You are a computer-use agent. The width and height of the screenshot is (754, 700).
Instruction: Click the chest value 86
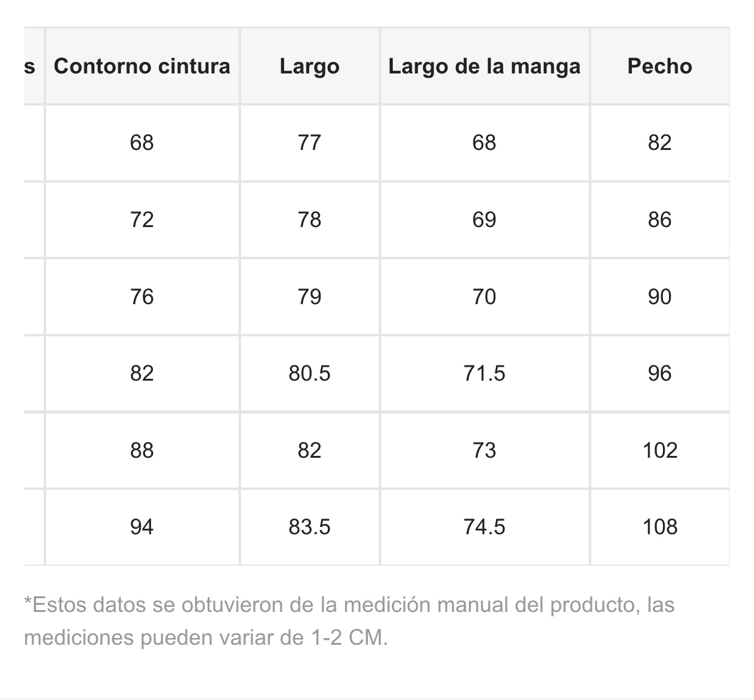pos(660,219)
